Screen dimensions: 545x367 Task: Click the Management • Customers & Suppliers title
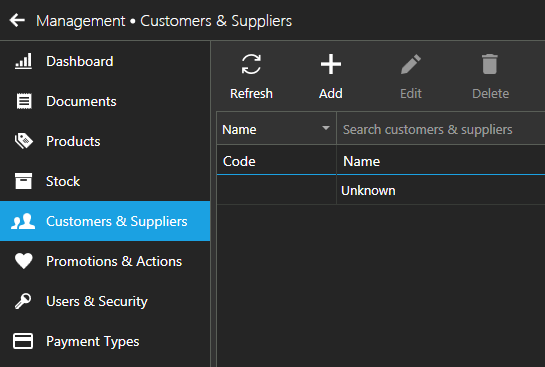(164, 21)
